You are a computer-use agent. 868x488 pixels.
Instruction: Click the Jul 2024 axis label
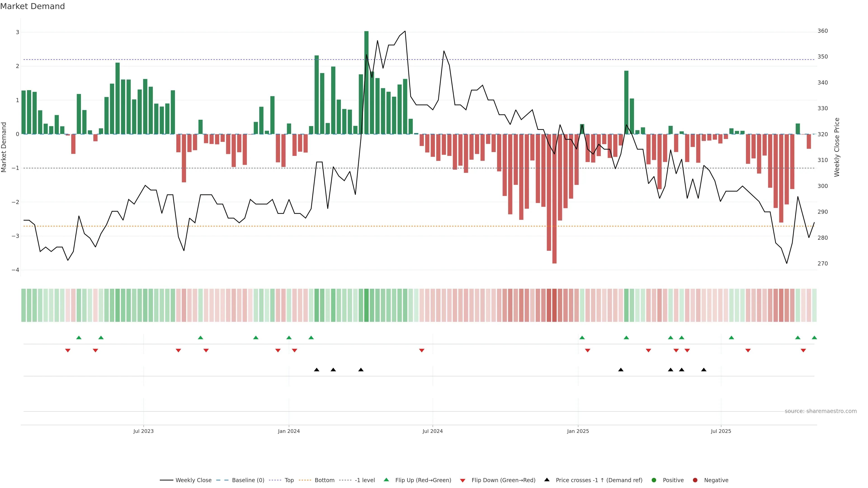click(x=433, y=431)
